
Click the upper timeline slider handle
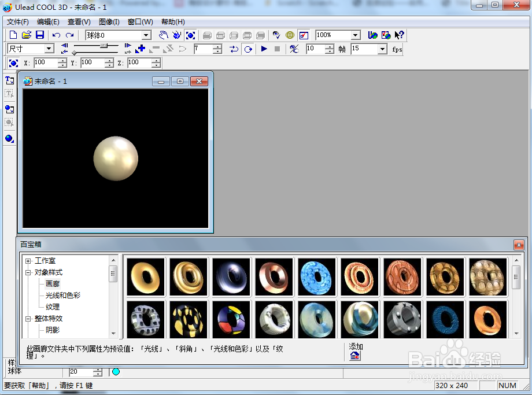click(105, 46)
